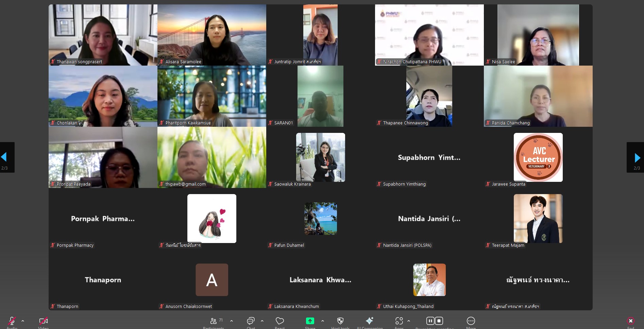Open the Participants panel
This screenshot has width=644, height=329.
pos(214,321)
